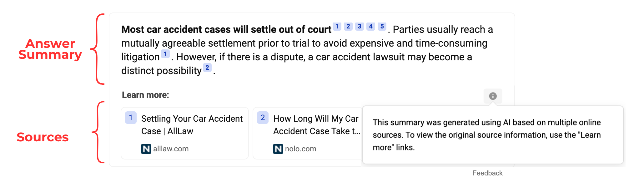Open citation 5 in the bold sentence
The image size is (644, 182).
[x=382, y=27]
